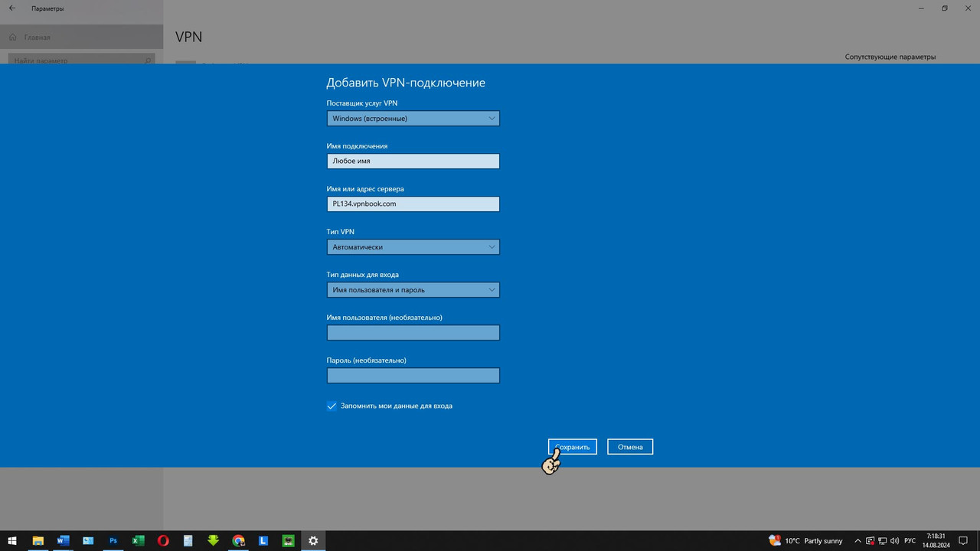Switch input language from РУС
This screenshot has height=551, width=980.
(910, 540)
